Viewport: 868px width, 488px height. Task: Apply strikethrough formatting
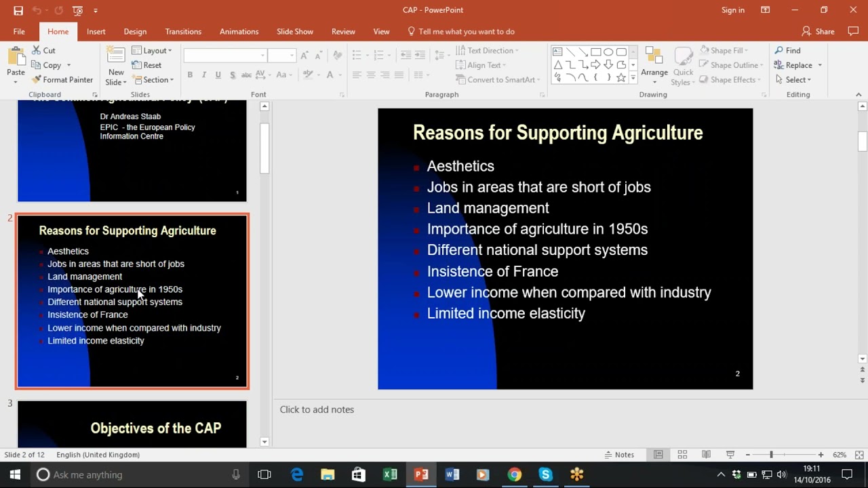(x=247, y=75)
